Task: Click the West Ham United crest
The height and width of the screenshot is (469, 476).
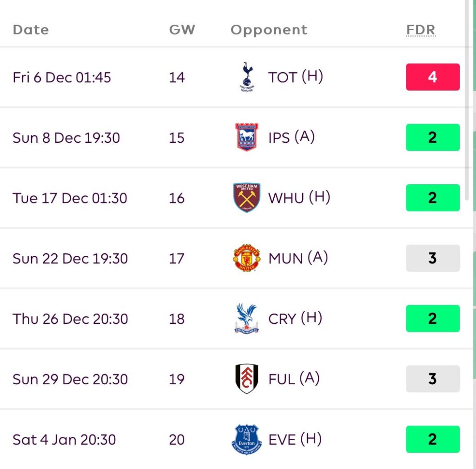Action: [x=246, y=198]
